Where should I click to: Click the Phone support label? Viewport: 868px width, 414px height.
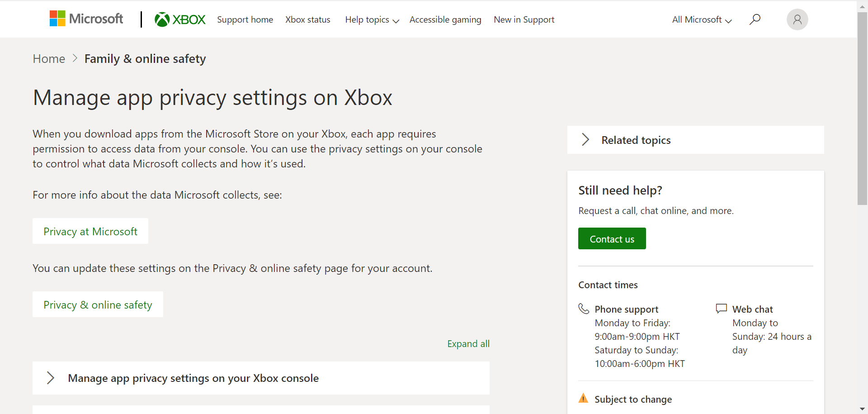click(627, 309)
